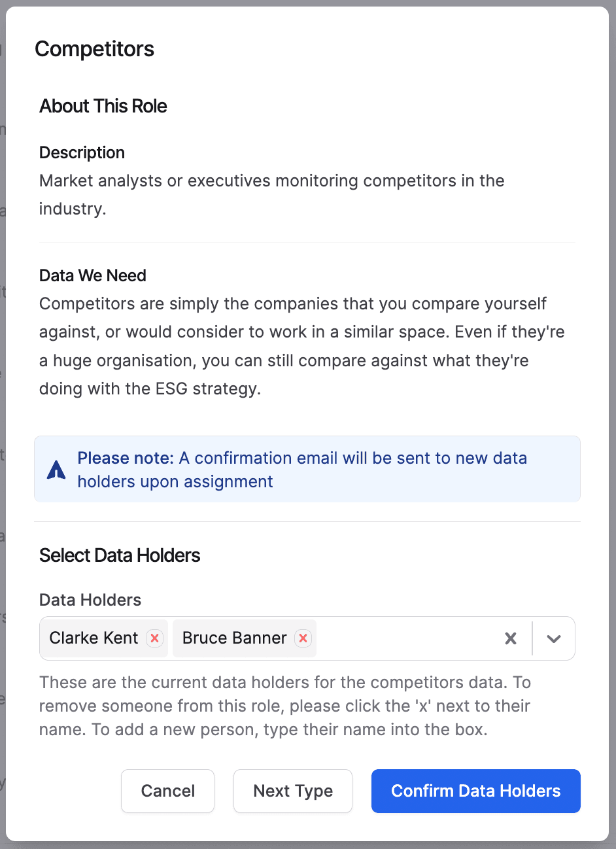This screenshot has height=849, width=616.
Task: Go to Next Type
Action: (292, 791)
